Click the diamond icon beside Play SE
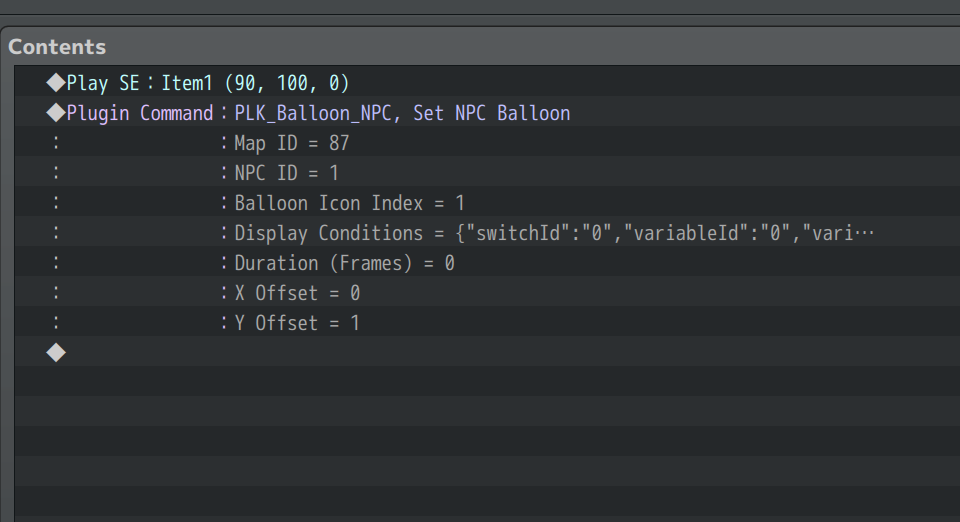 pos(55,83)
